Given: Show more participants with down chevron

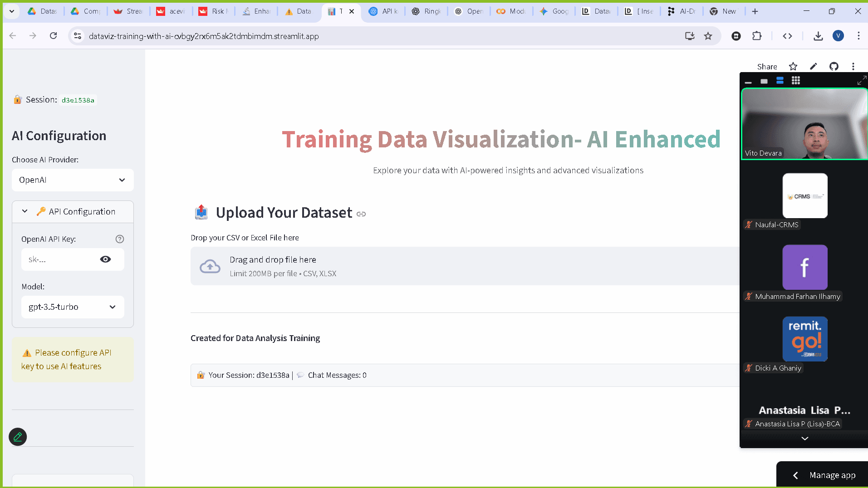Looking at the screenshot, I should coord(804,438).
